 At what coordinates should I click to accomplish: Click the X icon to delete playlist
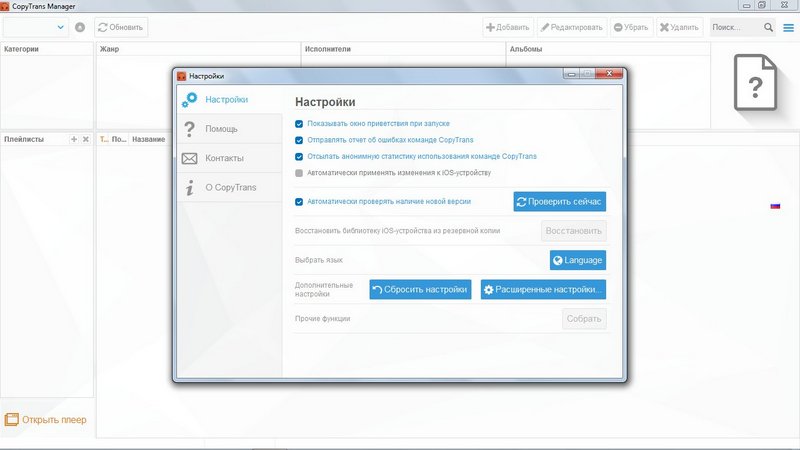pos(86,139)
